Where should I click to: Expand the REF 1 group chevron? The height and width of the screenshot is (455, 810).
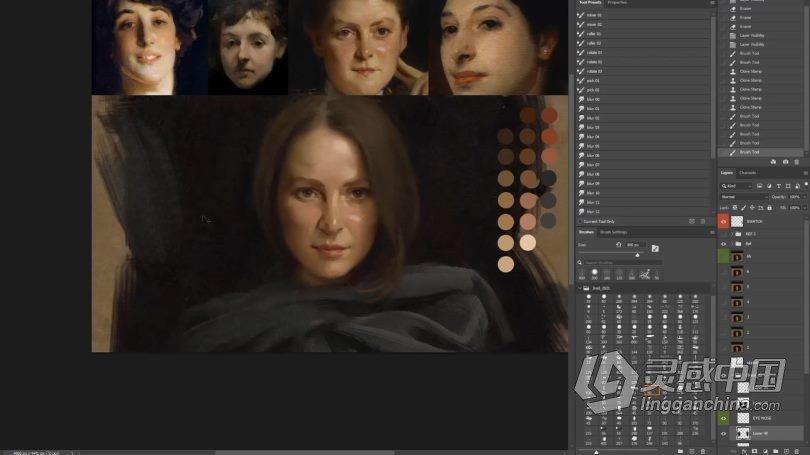click(732, 234)
